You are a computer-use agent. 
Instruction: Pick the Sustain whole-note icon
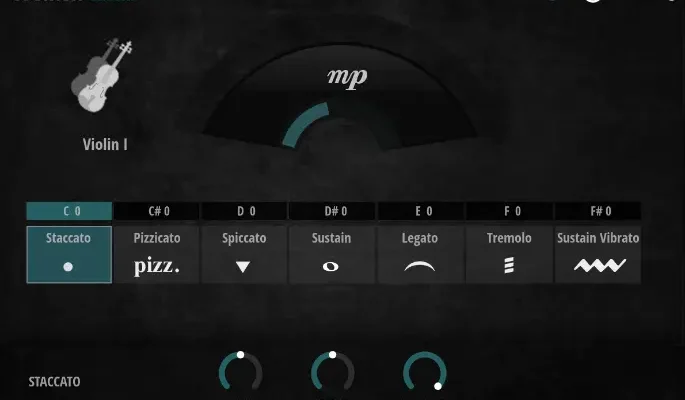[x=331, y=267]
